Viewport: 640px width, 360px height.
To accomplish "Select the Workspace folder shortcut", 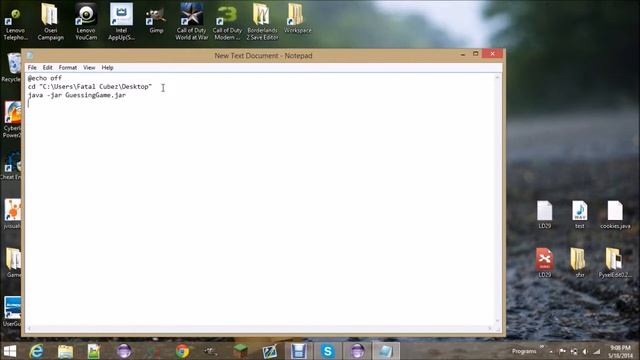I will [297, 18].
